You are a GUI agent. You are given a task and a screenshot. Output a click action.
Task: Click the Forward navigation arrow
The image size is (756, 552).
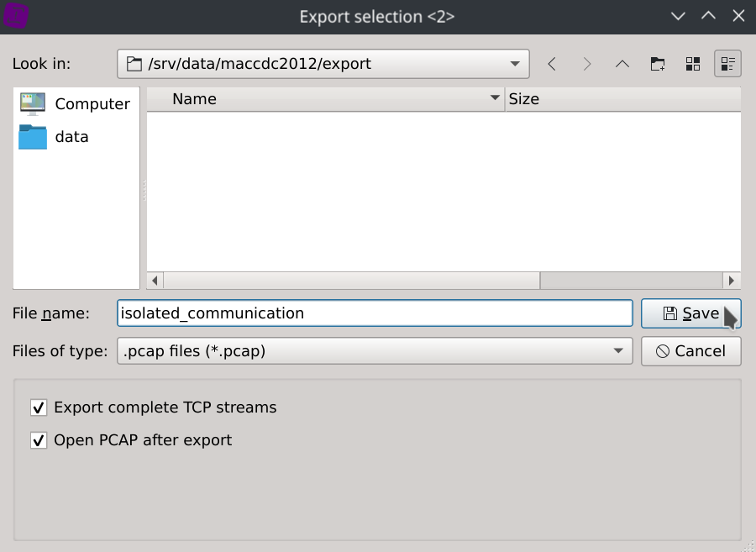pos(587,64)
